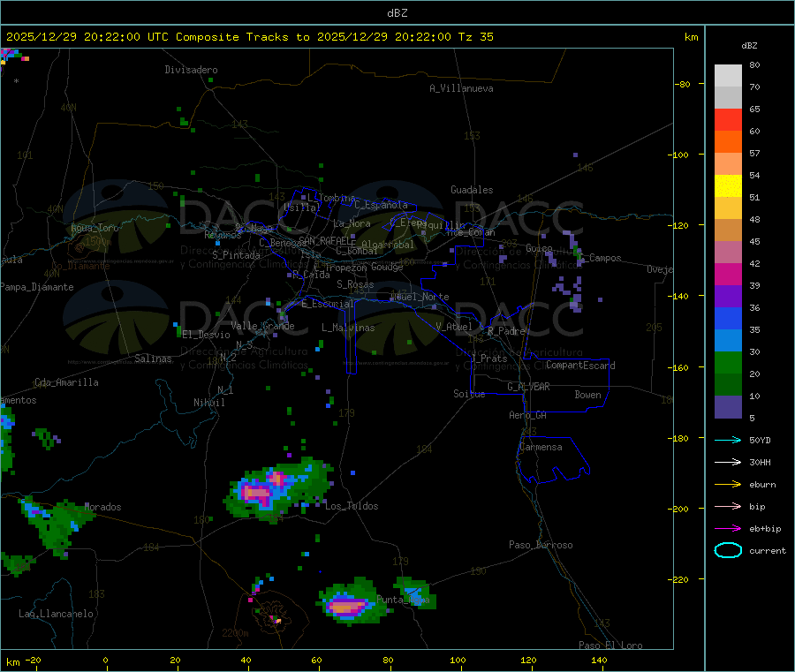Click the Nihuil map label

(x=208, y=403)
